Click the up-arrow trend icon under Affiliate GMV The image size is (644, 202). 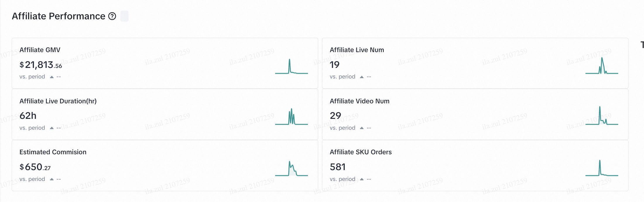click(x=52, y=77)
